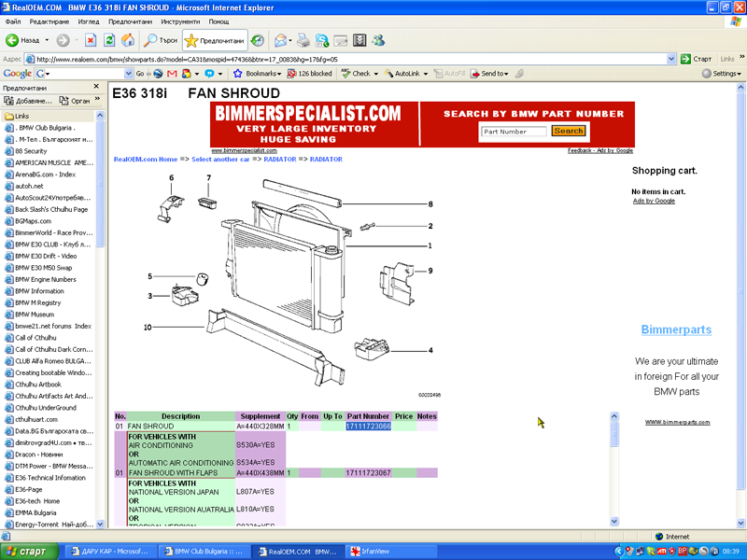Switch to ДАРУ КАР taskbar window
The width and height of the screenshot is (747, 560).
point(110,552)
